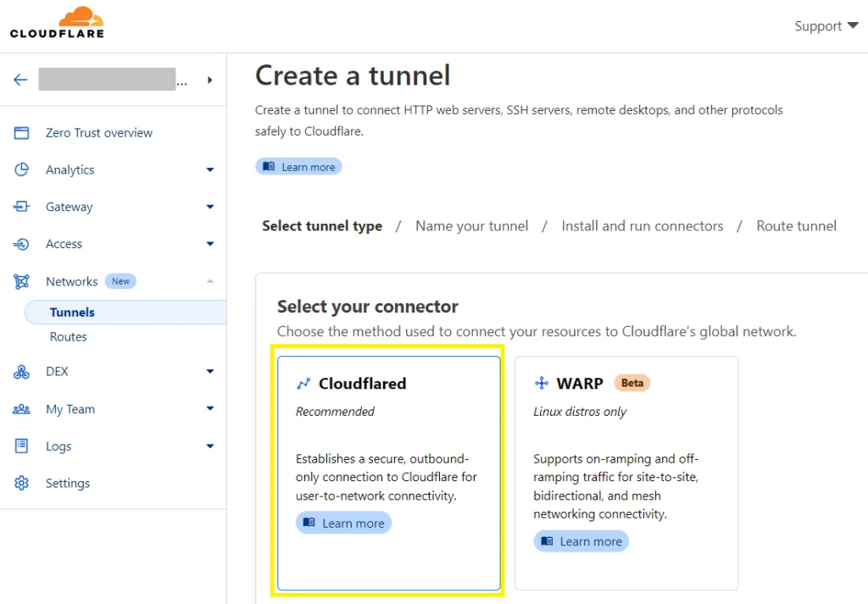Open the Settings menu item
868x604 pixels.
pos(68,484)
